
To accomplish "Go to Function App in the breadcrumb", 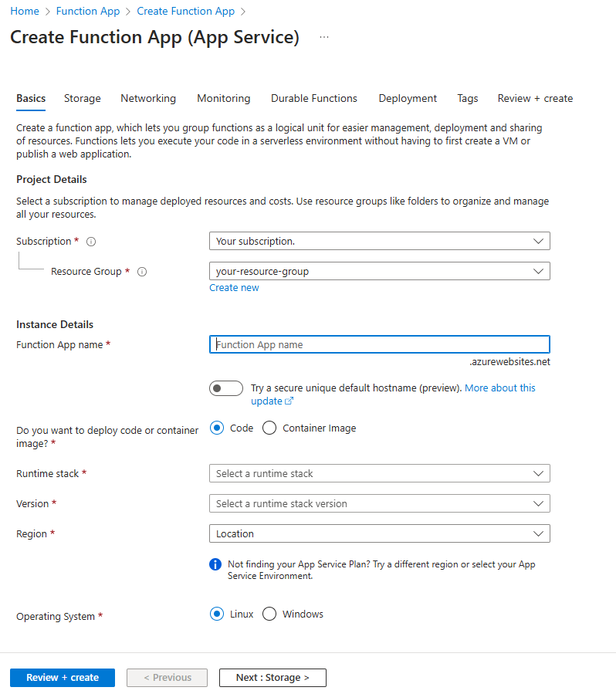I will [87, 12].
